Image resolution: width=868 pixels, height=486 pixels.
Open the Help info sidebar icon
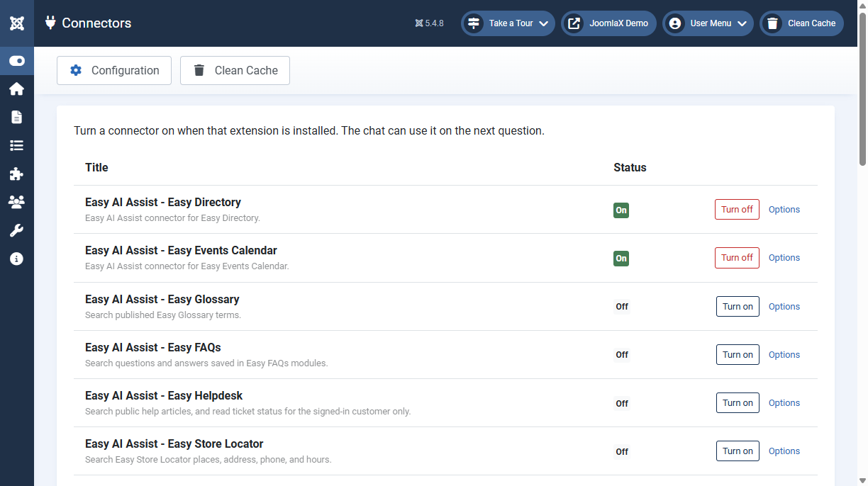17,259
